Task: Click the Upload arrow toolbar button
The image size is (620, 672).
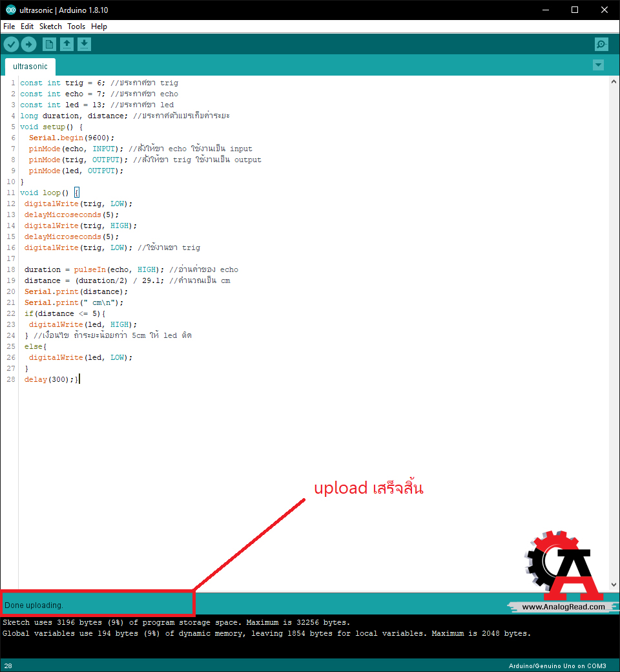Action: 28,44
